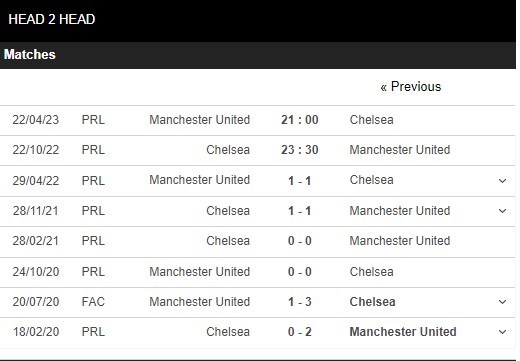Select the HEAD 2 HEAD title bar
The width and height of the screenshot is (520, 361).
258,20
